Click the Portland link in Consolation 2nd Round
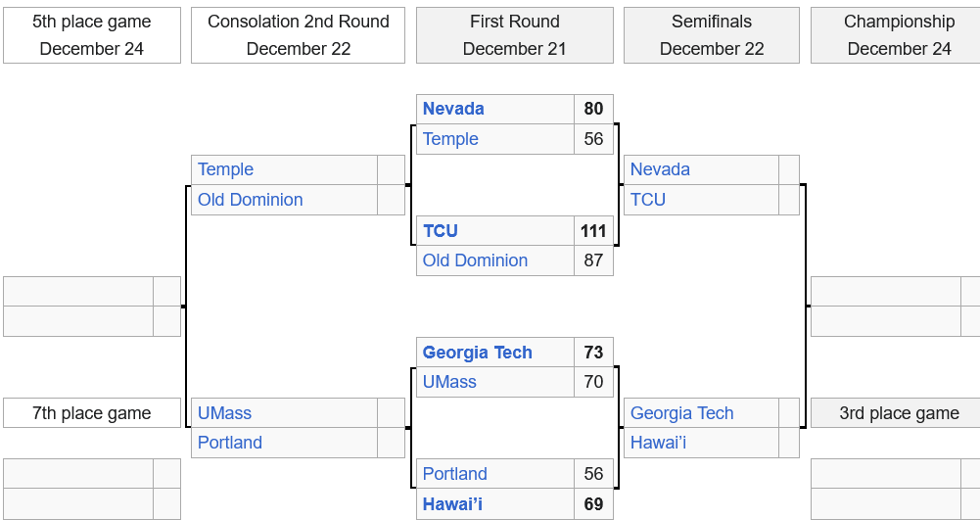This screenshot has height=520, width=980. (x=230, y=443)
